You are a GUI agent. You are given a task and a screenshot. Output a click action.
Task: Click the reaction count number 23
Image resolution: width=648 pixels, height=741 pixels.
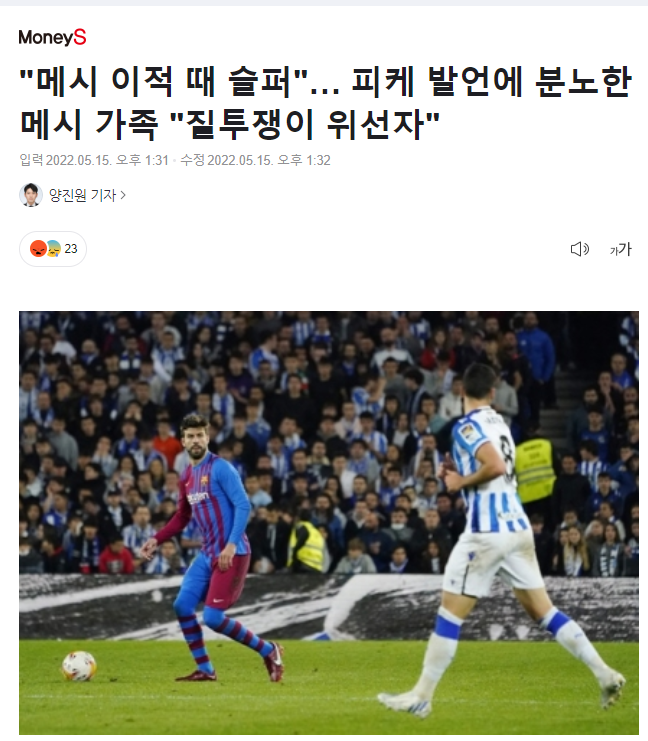point(71,249)
